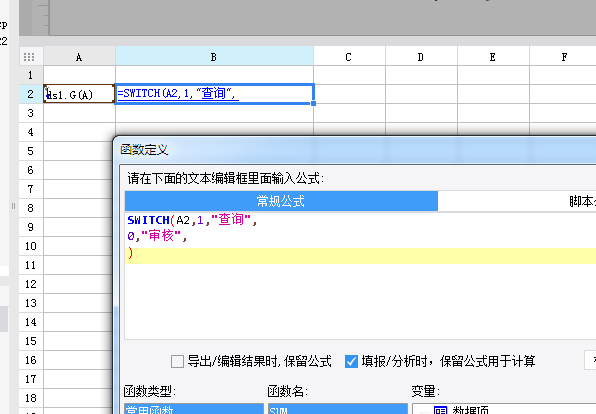Select row 7 header

click(31, 189)
